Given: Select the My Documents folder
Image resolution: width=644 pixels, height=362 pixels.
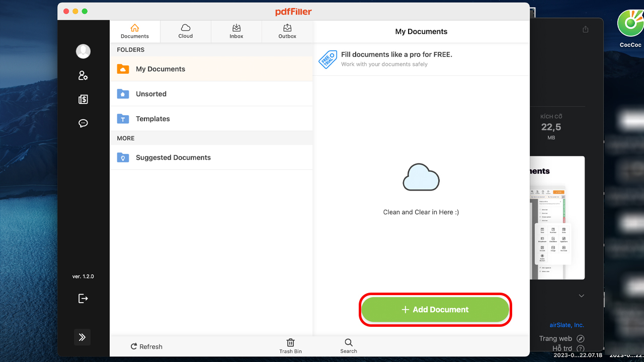Looking at the screenshot, I should coord(211,69).
